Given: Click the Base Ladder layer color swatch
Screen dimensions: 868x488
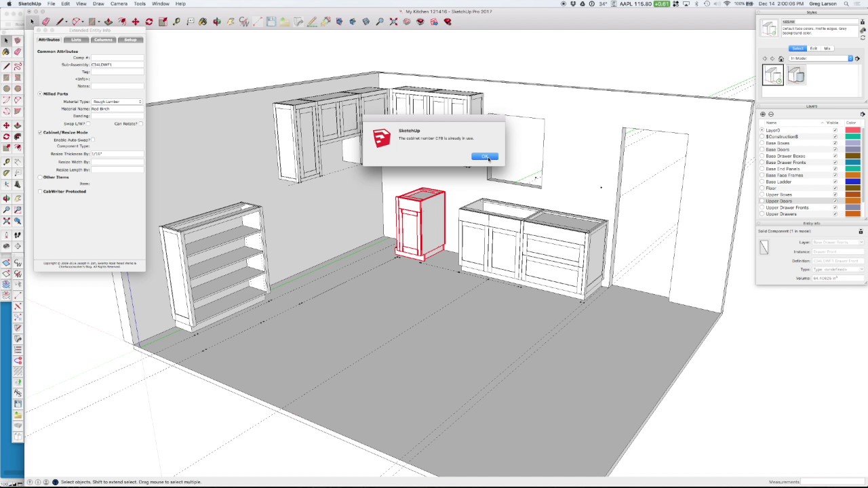Looking at the screenshot, I should pyautogui.click(x=852, y=182).
